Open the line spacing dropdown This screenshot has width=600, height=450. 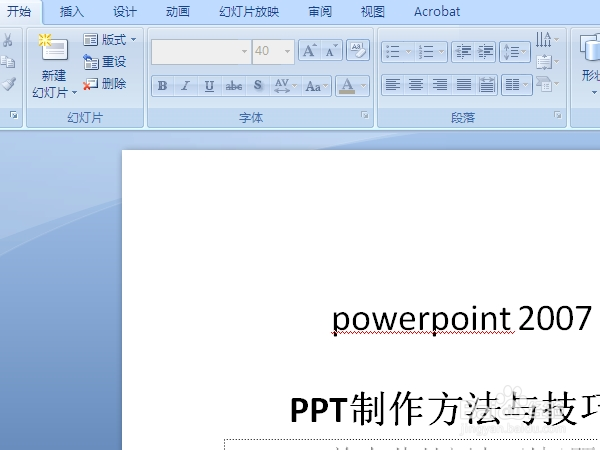(515, 52)
